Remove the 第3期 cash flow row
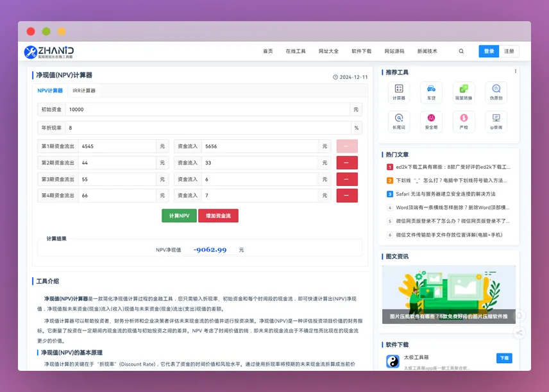The height and width of the screenshot is (392, 549). click(x=346, y=179)
